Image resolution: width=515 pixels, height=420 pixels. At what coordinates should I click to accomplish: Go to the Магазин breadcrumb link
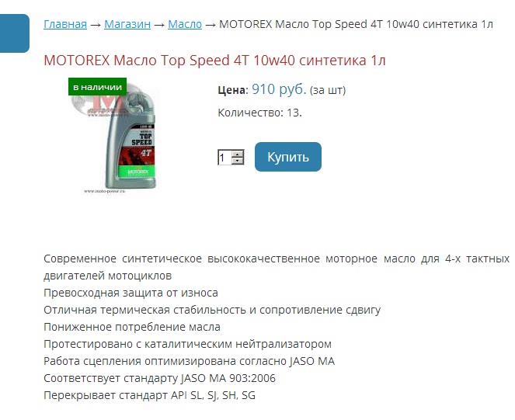(x=127, y=24)
